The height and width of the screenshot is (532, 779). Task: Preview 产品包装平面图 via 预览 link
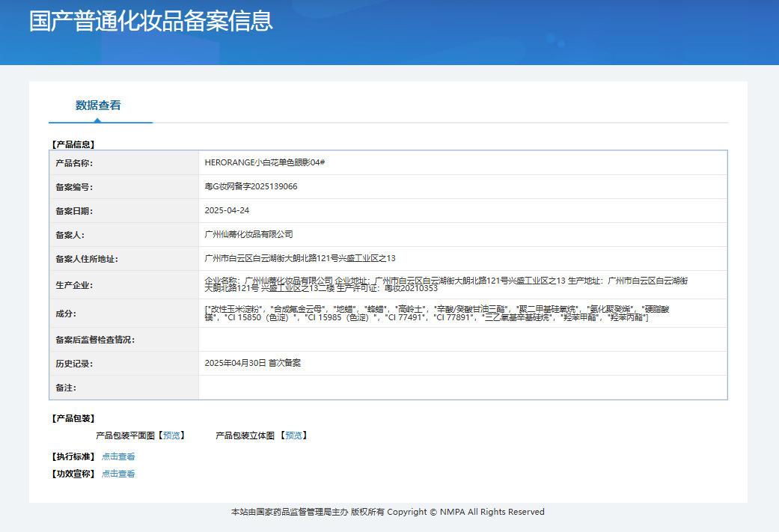pyautogui.click(x=171, y=435)
